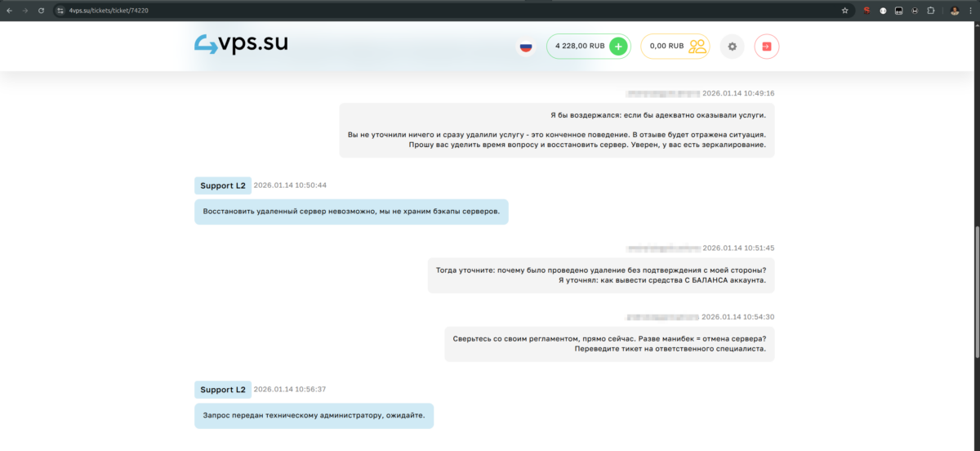Bookmark this page with the star icon
Viewport: 980px width, 451px height.
[x=845, y=11]
